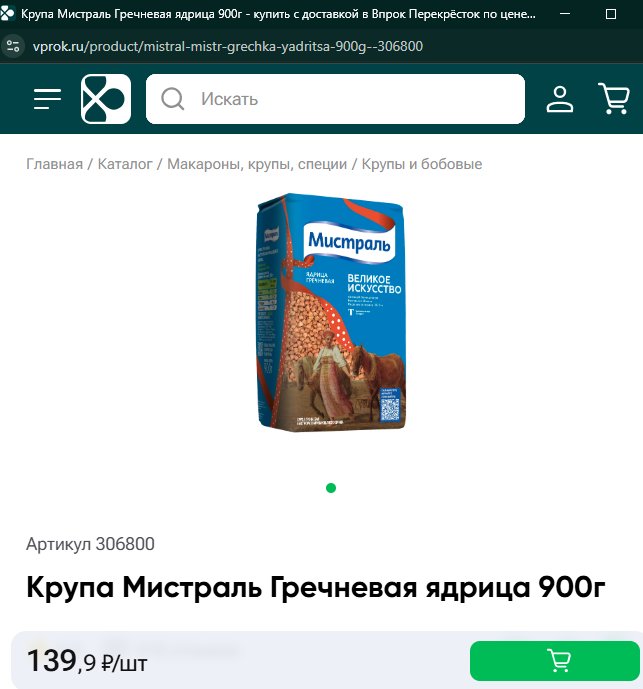Maximize the browser window
The height and width of the screenshot is (689, 643).
click(611, 14)
